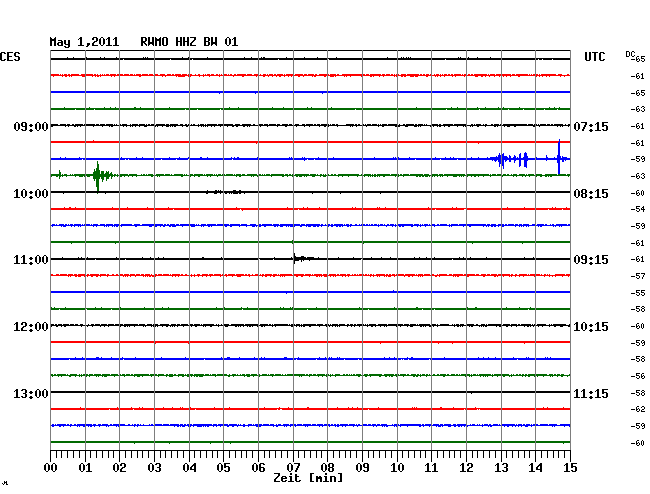Viewport: 650px width, 494px height.
Task: Select the station label 'RWMO HHZ BW 01'
Action: tap(189, 42)
